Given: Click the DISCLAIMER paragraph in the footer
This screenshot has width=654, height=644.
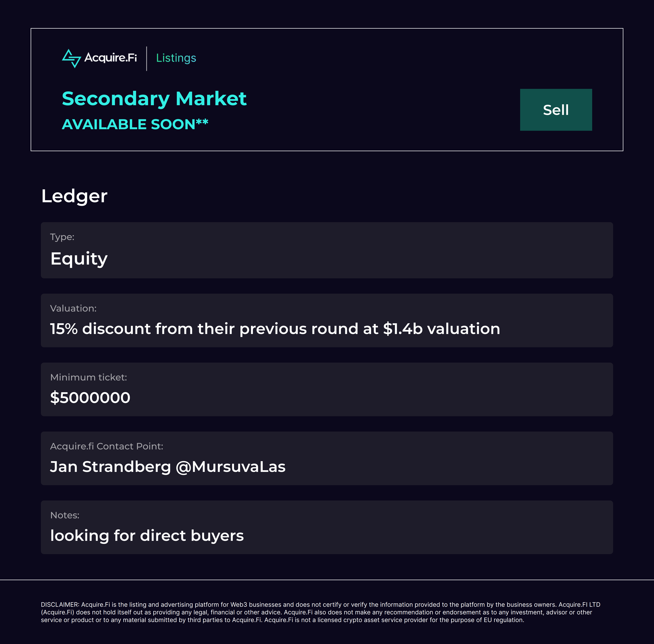Looking at the screenshot, I should [x=320, y=612].
